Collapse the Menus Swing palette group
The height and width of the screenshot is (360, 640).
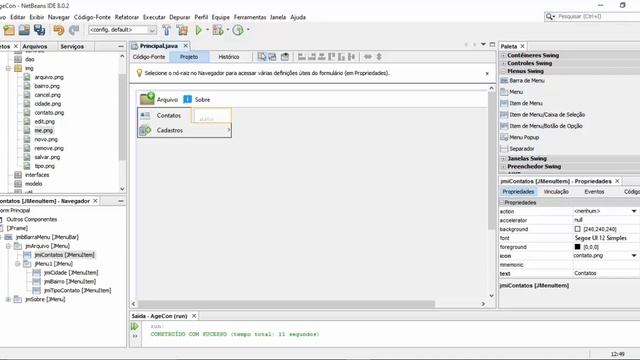click(x=503, y=71)
